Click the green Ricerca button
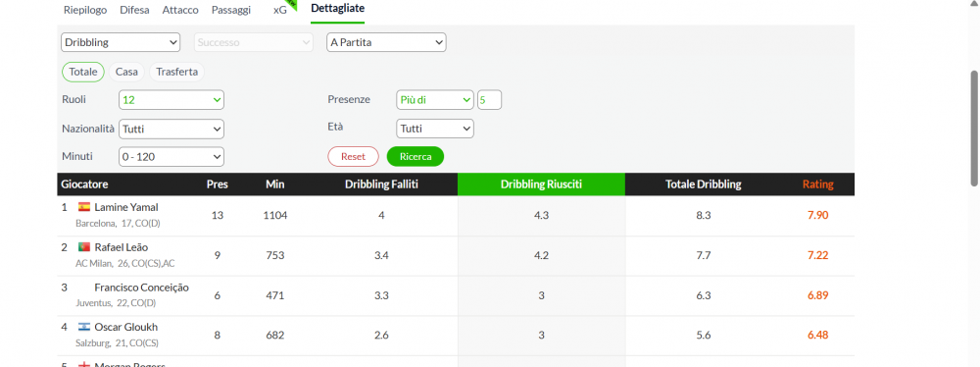The width and height of the screenshot is (980, 367). (416, 157)
